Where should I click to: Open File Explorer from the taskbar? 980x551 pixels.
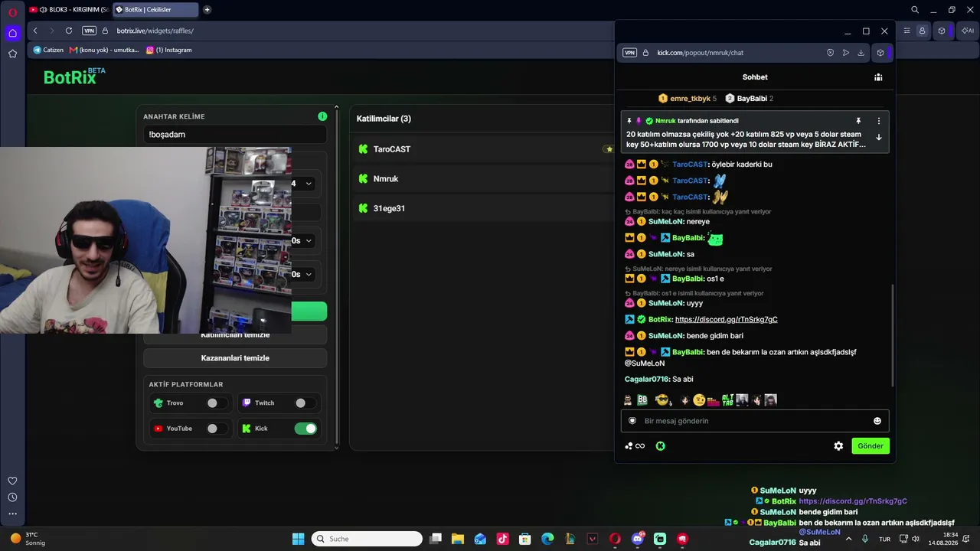(458, 539)
